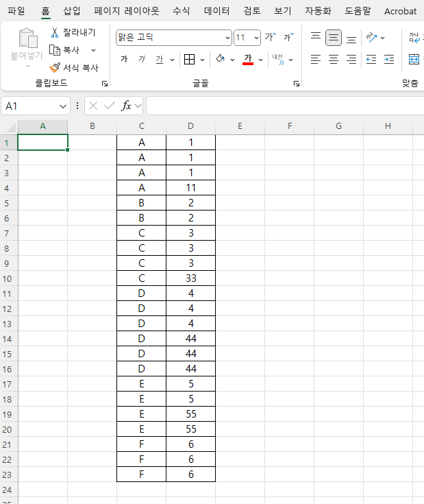
Task: Open underline style dropdown arrow
Action: [x=172, y=60]
